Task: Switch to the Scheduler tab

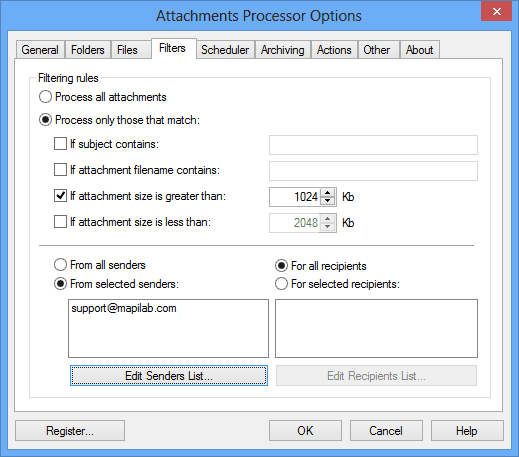Action: point(225,50)
